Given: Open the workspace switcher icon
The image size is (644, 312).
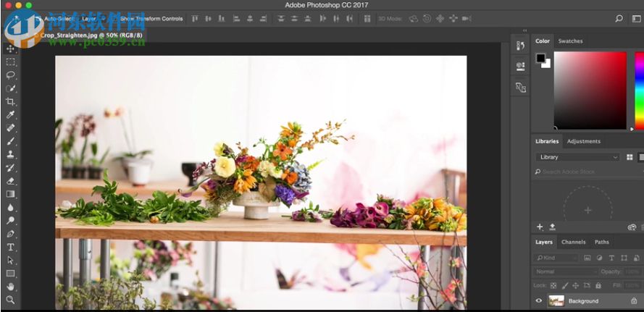Looking at the screenshot, I should [x=636, y=19].
